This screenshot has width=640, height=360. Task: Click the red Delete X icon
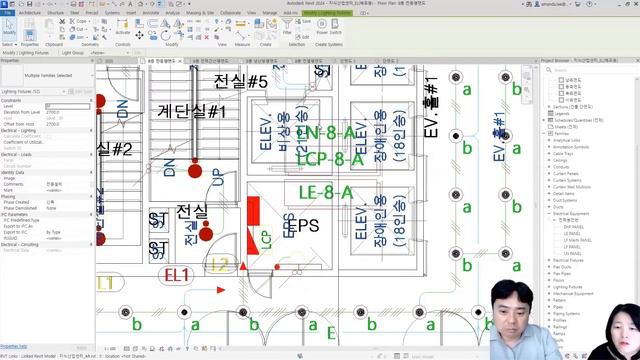[207, 37]
